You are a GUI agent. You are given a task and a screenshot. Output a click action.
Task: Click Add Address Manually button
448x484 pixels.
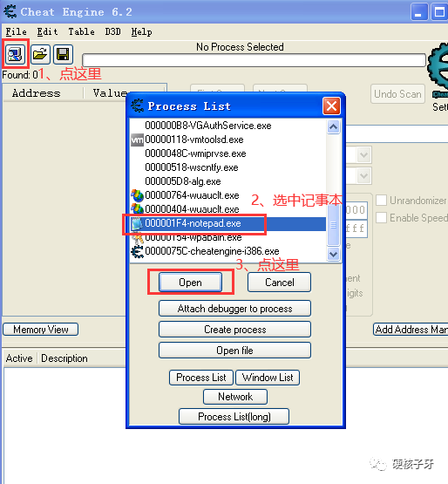[x=411, y=330]
